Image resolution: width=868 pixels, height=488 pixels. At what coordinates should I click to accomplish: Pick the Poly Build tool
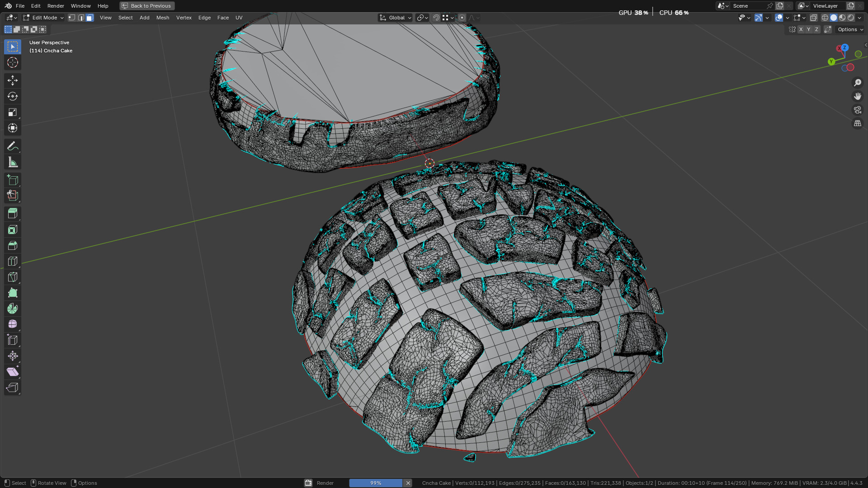[x=13, y=293]
